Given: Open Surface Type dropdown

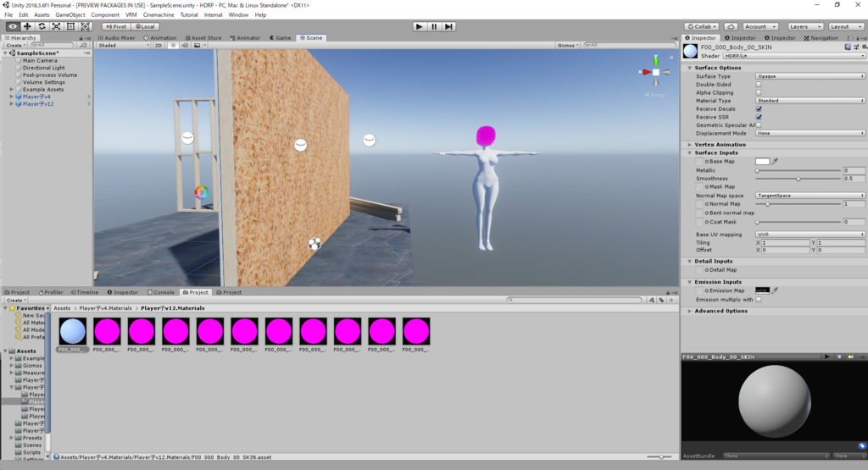Looking at the screenshot, I should [x=810, y=76].
